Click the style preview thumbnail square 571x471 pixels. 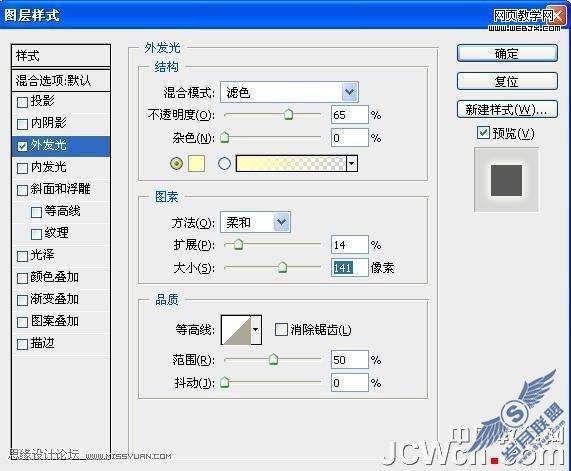[506, 180]
